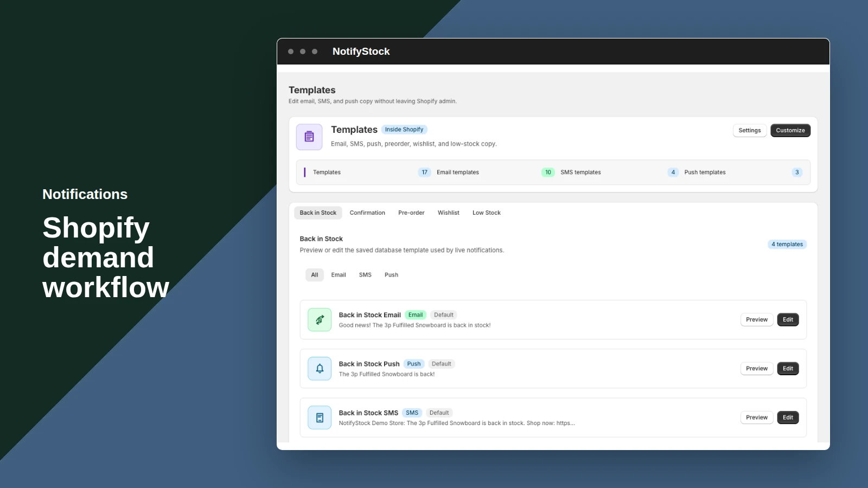
Task: Click the 'Preview or edit the saved database template' text
Action: 402,250
